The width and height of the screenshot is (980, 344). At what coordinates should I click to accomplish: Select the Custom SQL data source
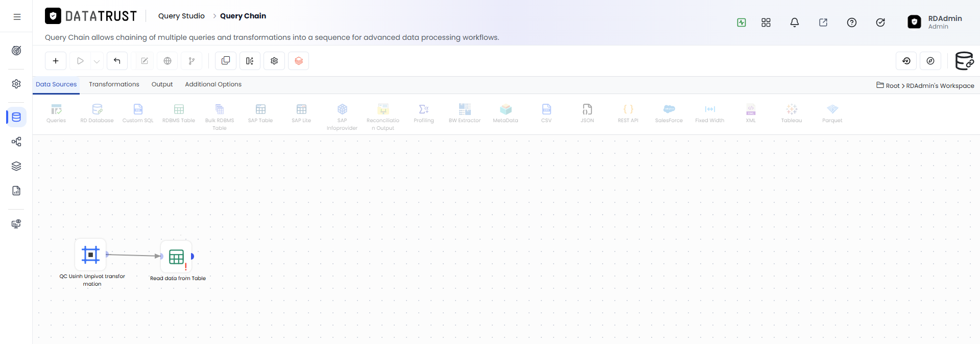tap(138, 113)
